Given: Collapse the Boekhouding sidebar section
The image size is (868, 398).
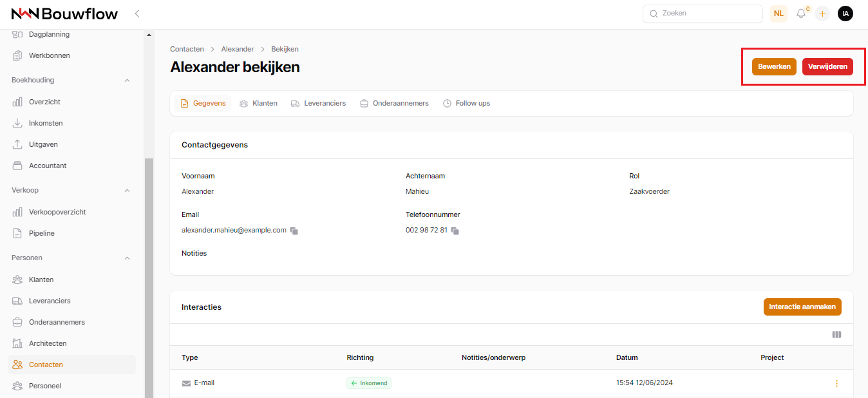Looking at the screenshot, I should tap(127, 81).
